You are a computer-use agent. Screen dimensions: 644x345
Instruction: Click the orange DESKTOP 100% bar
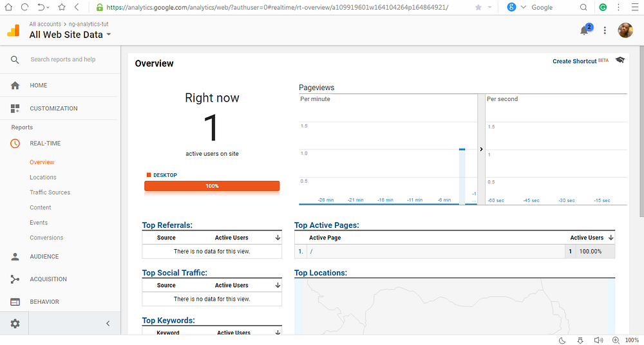click(212, 186)
